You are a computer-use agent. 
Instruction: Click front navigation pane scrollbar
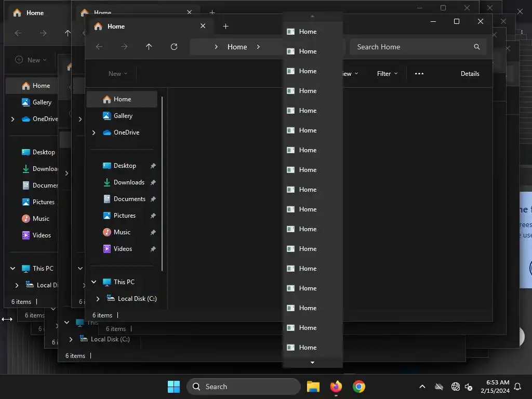pos(162,184)
